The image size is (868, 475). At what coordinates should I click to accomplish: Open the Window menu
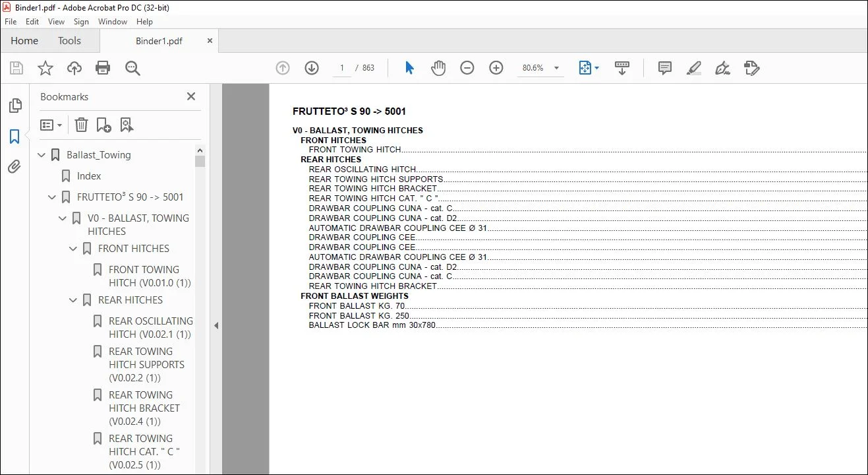(x=113, y=22)
